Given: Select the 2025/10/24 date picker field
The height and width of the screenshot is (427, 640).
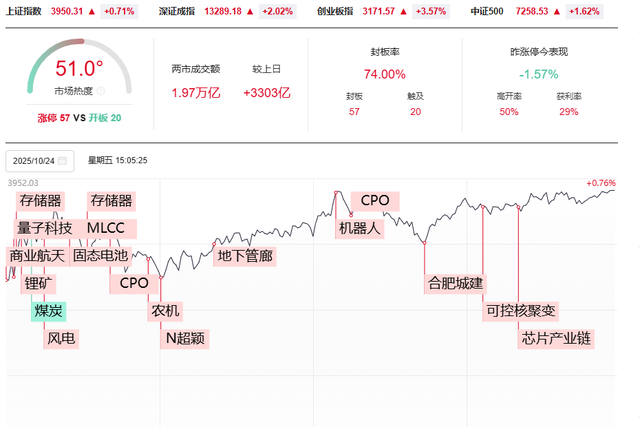Looking at the screenshot, I should (40, 160).
